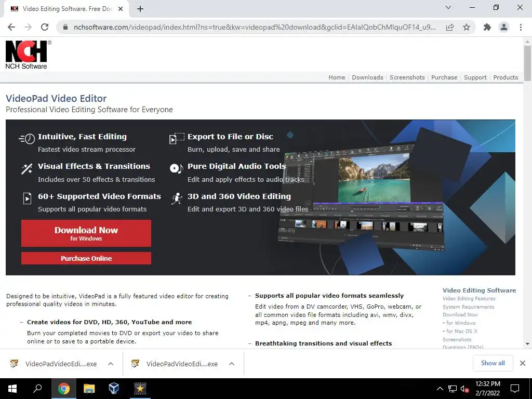Click the browser forward arrow

pos(28,27)
